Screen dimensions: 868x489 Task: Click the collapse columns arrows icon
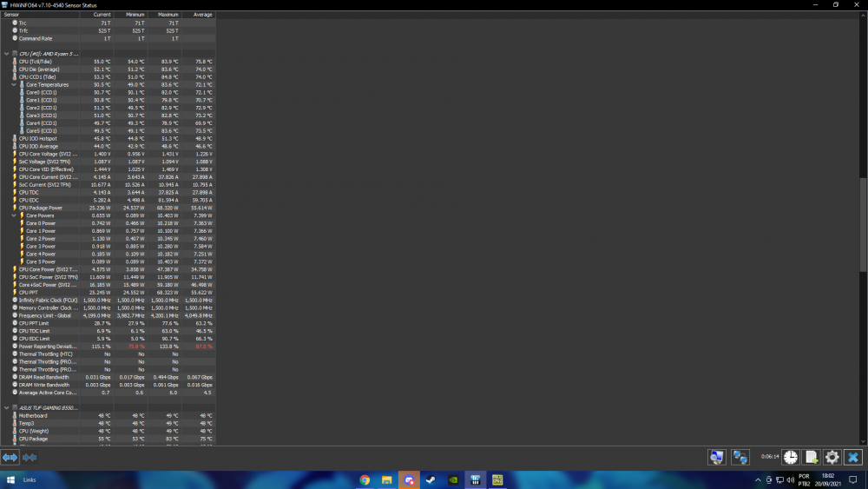pyautogui.click(x=30, y=457)
